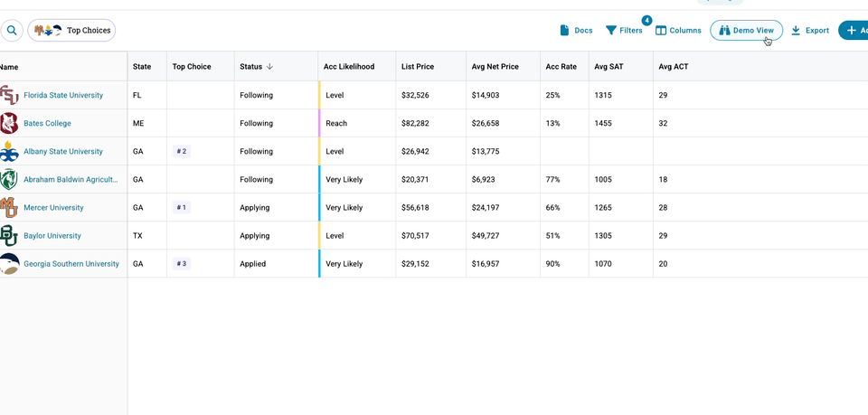Click list price $70,517
Screen dimensions: 868x415
tap(415, 236)
